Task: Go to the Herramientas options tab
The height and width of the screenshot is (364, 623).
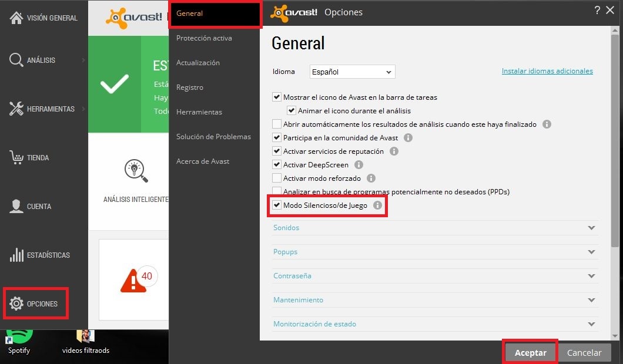Action: (x=199, y=112)
